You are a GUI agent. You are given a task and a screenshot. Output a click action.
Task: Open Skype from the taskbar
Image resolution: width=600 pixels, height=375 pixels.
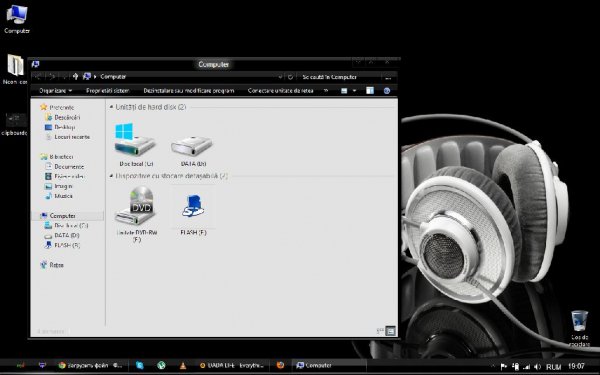(140, 365)
